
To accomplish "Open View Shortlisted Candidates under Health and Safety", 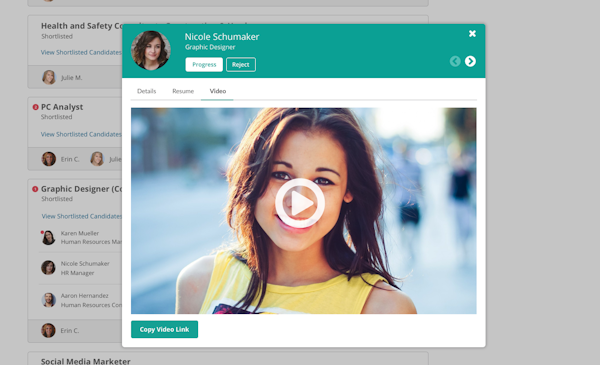I will [x=81, y=52].
